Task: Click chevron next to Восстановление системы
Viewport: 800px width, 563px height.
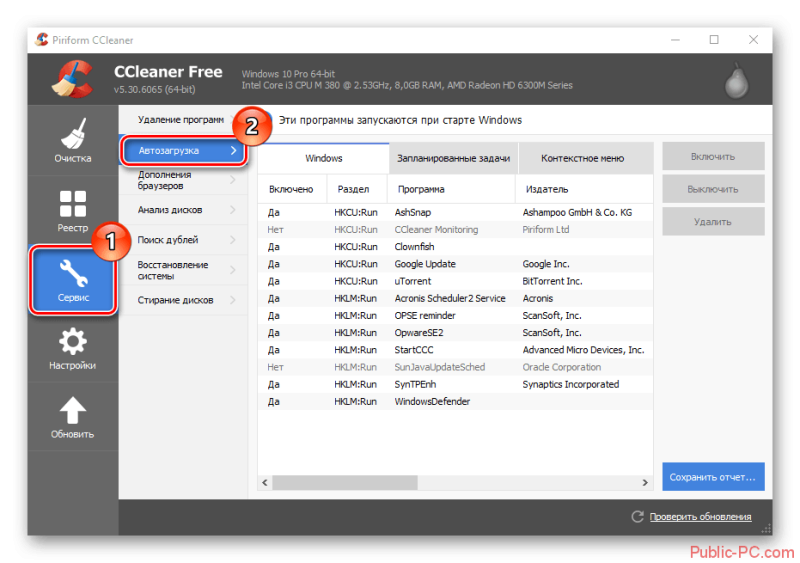Action: 233,270
